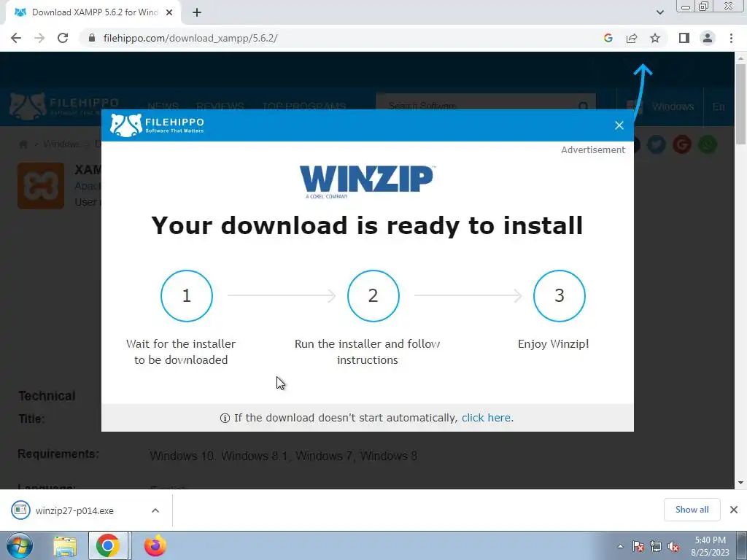Open the En language selector
747x560 pixels.
(x=719, y=106)
